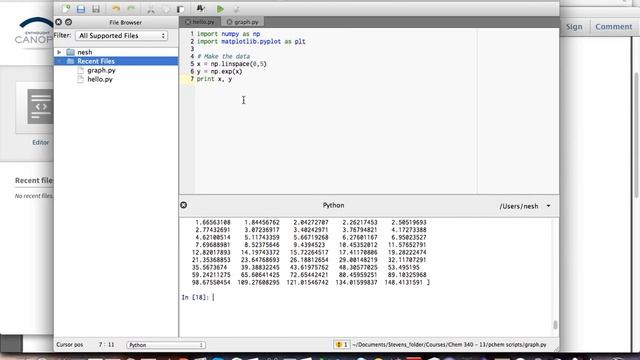Click the hello.py file icon in browser

pos(80,79)
